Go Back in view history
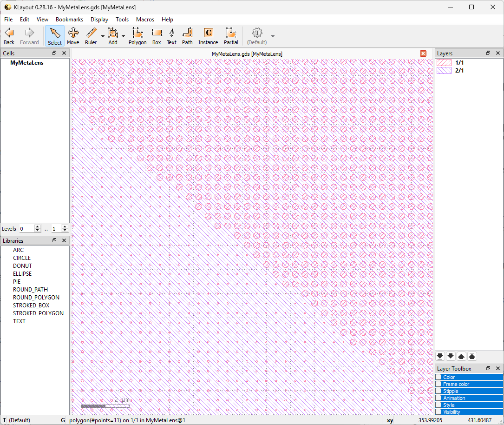Image resolution: width=504 pixels, height=425 pixels. point(9,36)
